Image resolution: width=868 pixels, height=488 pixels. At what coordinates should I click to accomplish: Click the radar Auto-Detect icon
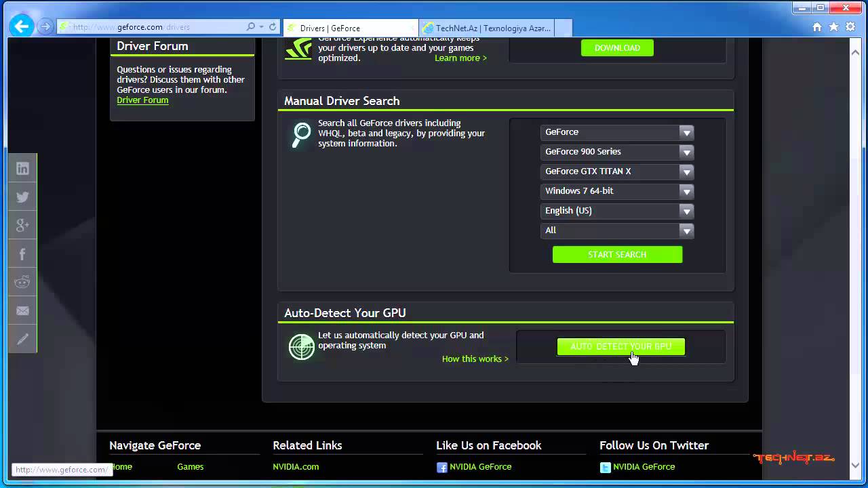click(x=301, y=346)
